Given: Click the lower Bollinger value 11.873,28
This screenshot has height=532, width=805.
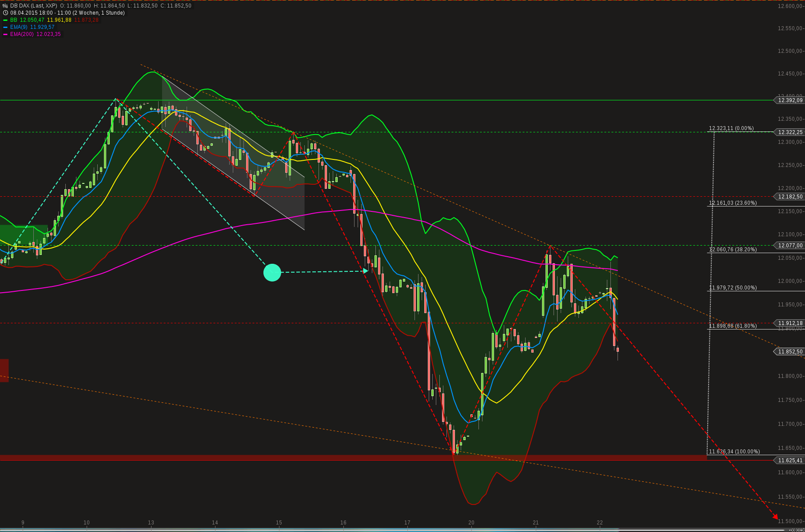Looking at the screenshot, I should (x=87, y=20).
